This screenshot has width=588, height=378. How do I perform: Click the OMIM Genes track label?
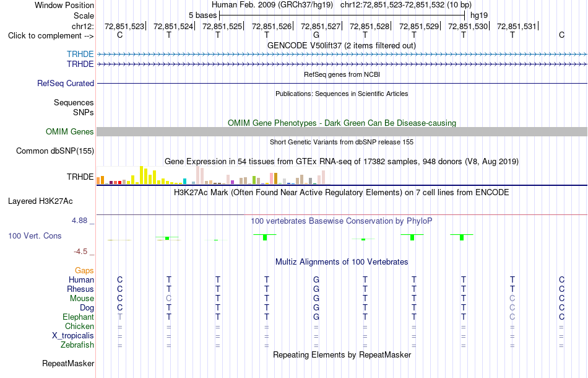(x=70, y=132)
